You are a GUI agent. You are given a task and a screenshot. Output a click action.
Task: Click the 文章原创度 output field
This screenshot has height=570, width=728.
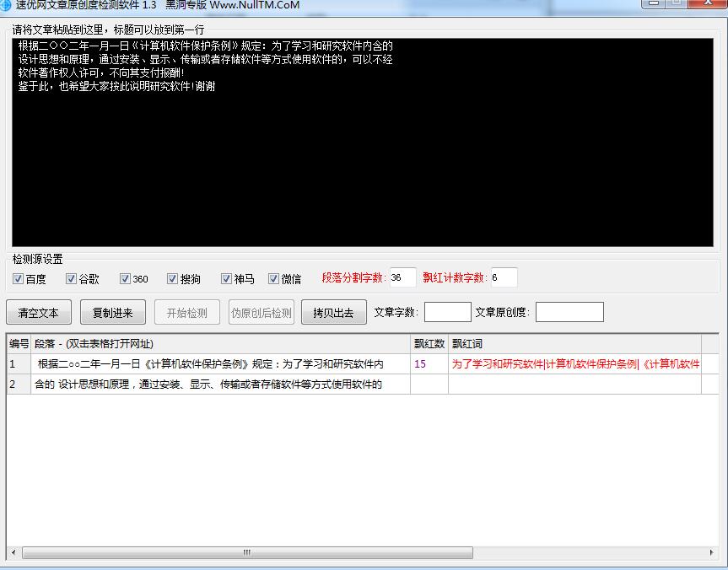point(569,312)
